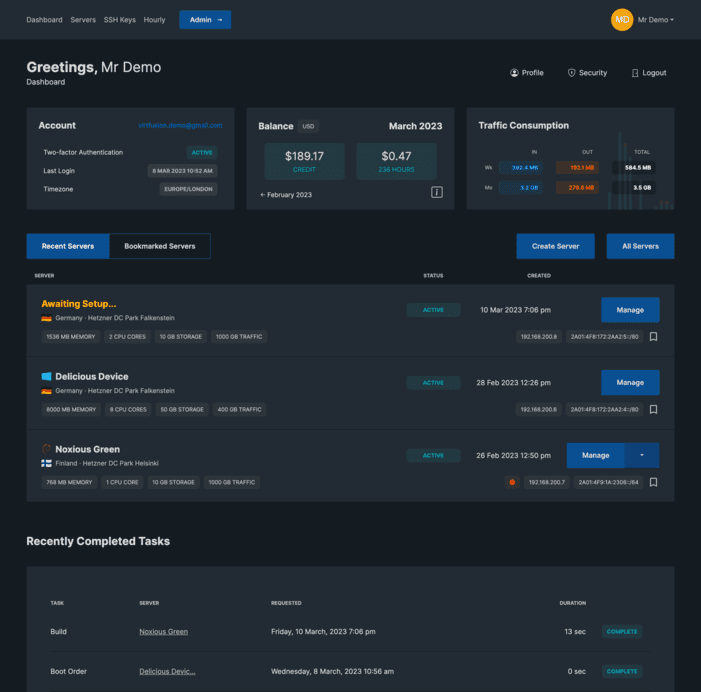Open the Dashboard nav item
The image size is (701, 692).
point(44,20)
